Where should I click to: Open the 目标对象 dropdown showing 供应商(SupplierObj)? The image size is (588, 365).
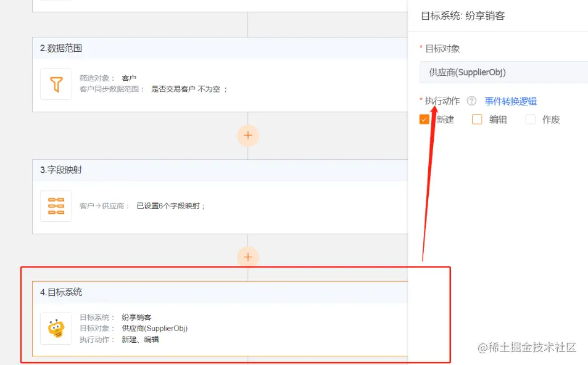(x=503, y=72)
